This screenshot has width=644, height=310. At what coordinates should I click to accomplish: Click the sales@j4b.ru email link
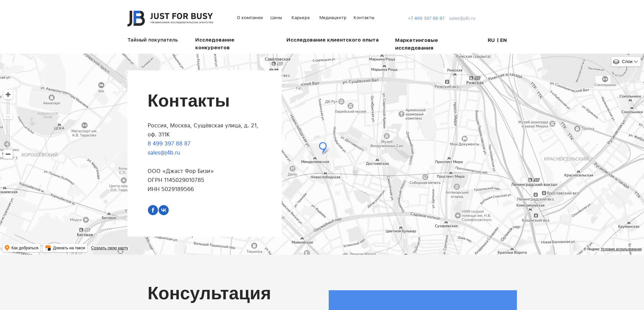point(164,152)
